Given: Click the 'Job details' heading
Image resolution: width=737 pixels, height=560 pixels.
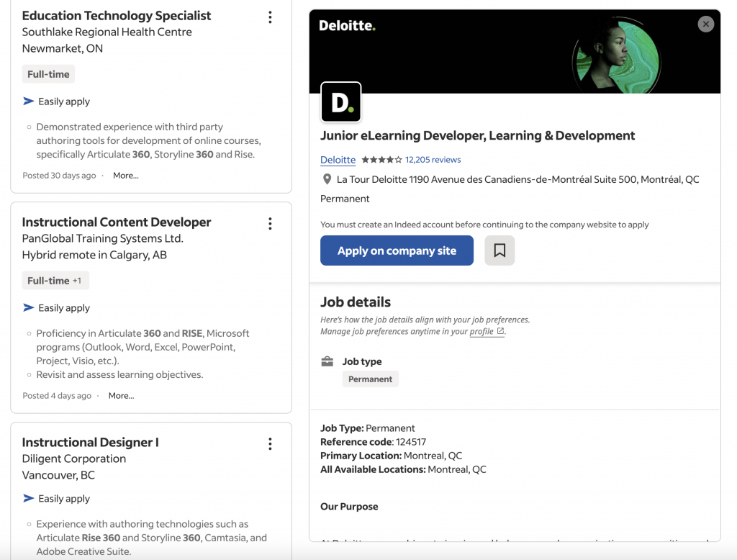Looking at the screenshot, I should (356, 302).
